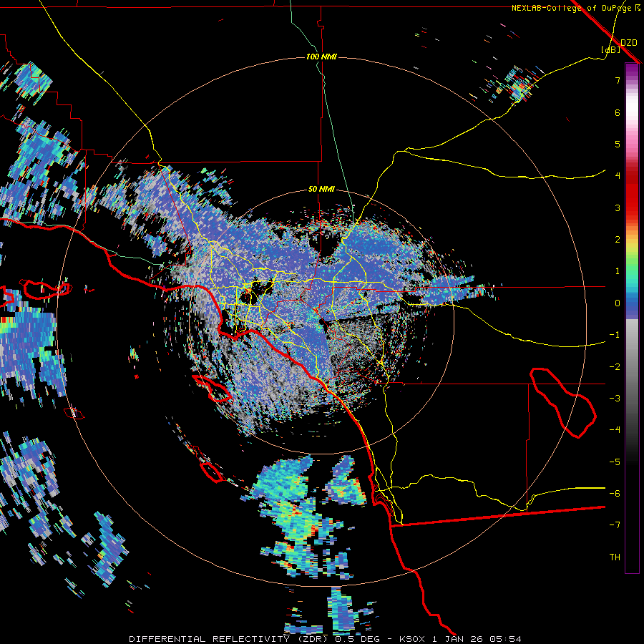Click the -5 value on the color scale
Image resolution: width=644 pixels, height=644 pixels.
pyautogui.click(x=615, y=462)
